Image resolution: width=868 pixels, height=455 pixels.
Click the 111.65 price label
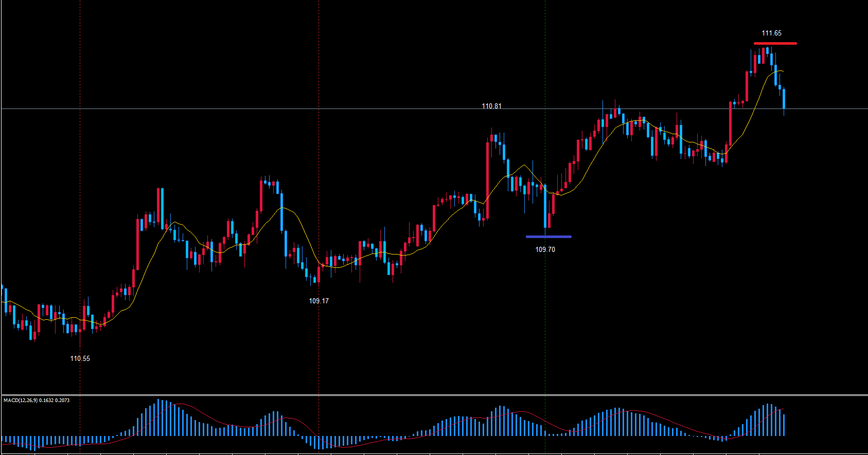[771, 33]
